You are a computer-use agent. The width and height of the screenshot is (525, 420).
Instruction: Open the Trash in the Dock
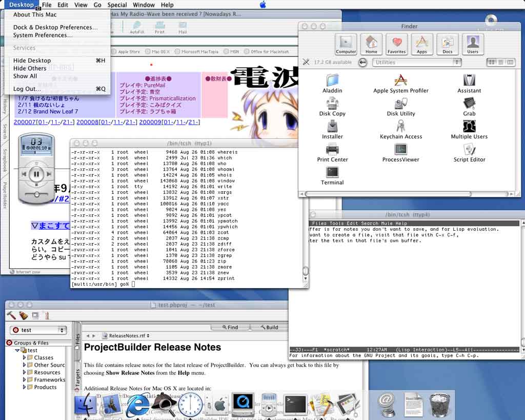[440, 405]
